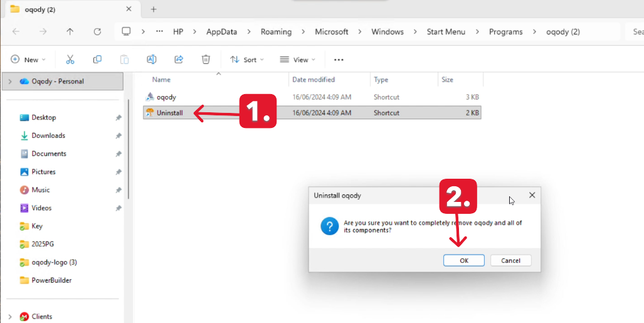Open the Sort dropdown
The image size is (644, 323).
click(x=247, y=60)
